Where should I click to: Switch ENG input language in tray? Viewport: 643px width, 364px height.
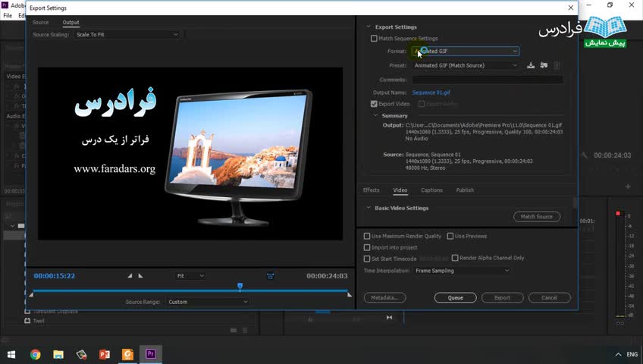632,354
